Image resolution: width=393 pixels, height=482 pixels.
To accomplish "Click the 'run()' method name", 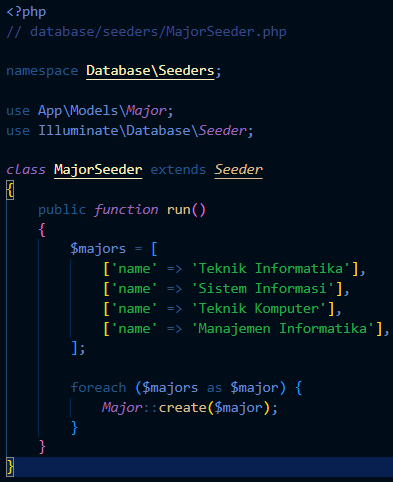I will click(x=186, y=210).
